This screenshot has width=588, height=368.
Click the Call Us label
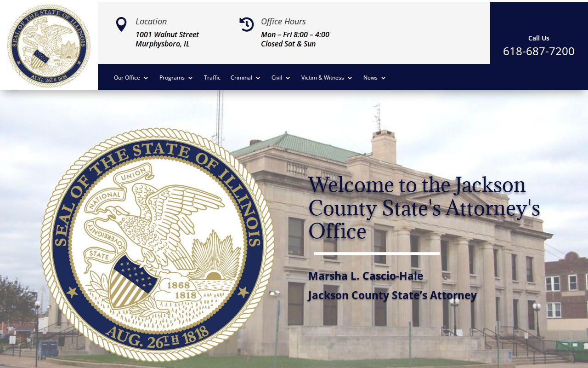(539, 38)
